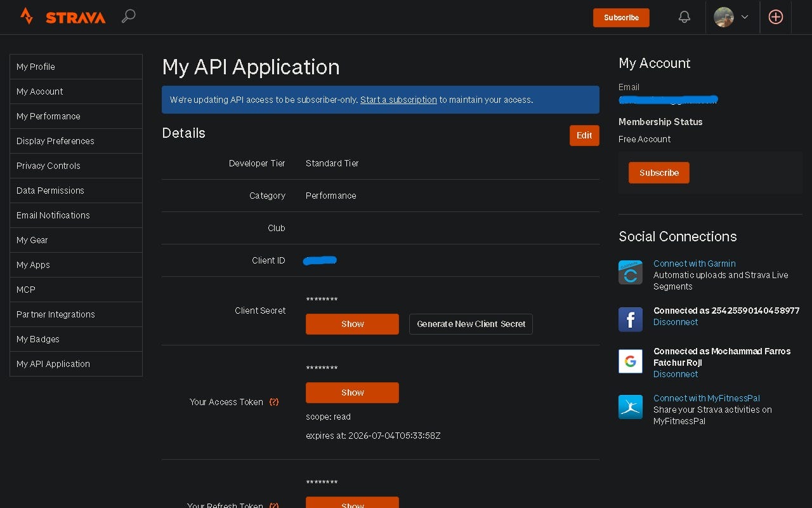Follow the Start a subscription link
The width and height of the screenshot is (812, 508).
tap(398, 100)
